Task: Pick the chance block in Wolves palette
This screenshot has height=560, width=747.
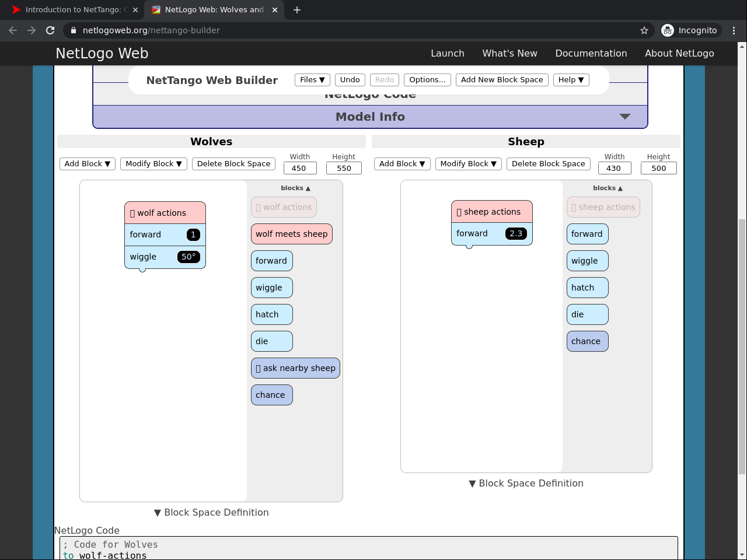Action: pyautogui.click(x=272, y=395)
